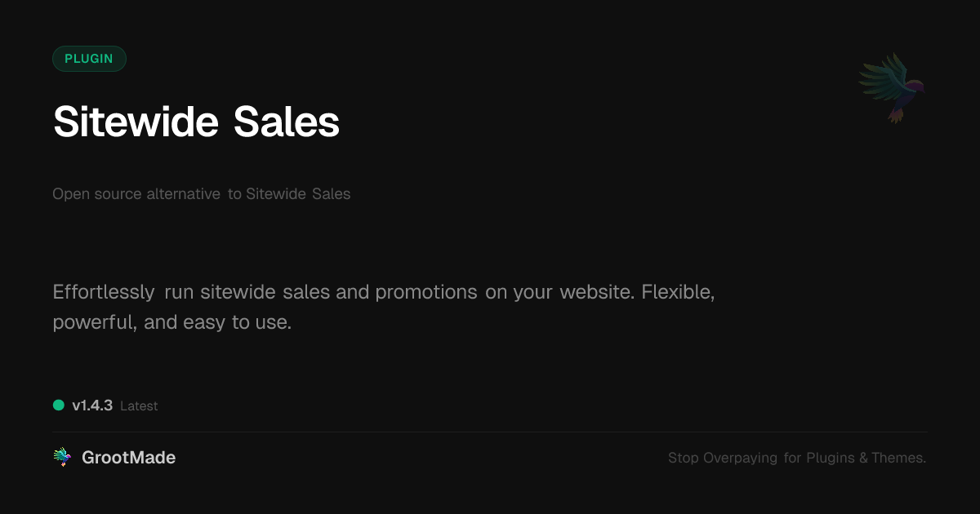The image size is (980, 514).
Task: Click "powerful, and easy to use." line
Action: (171, 322)
